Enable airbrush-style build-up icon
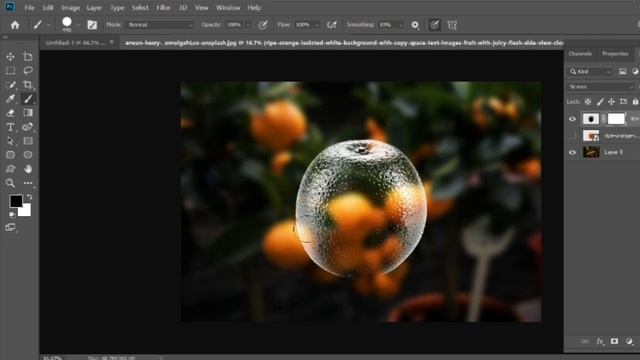Image resolution: width=640 pixels, height=360 pixels. pyautogui.click(x=332, y=25)
